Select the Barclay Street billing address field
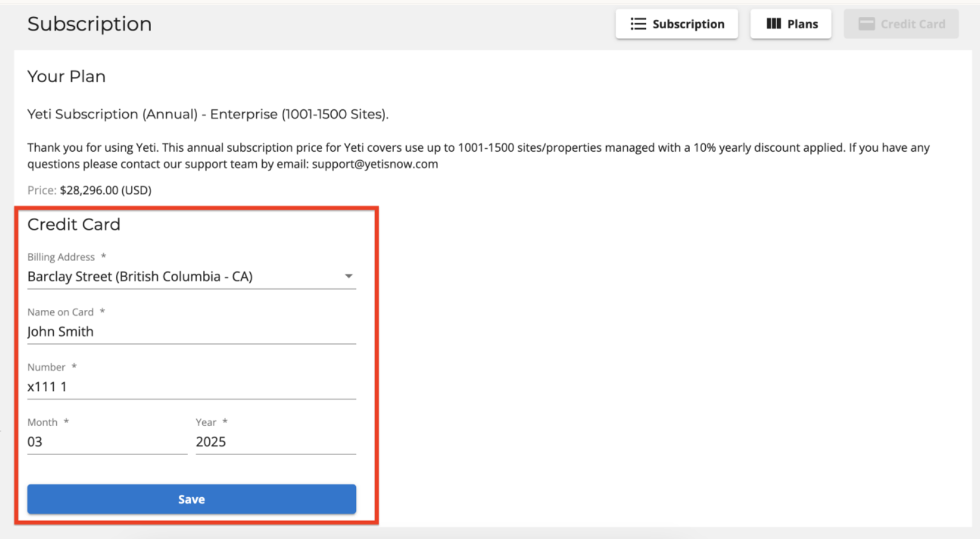This screenshot has width=980, height=539. coord(192,277)
